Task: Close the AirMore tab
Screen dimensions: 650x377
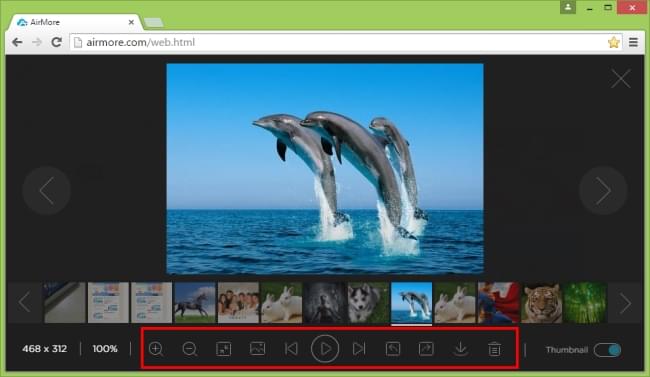Action: tap(131, 22)
